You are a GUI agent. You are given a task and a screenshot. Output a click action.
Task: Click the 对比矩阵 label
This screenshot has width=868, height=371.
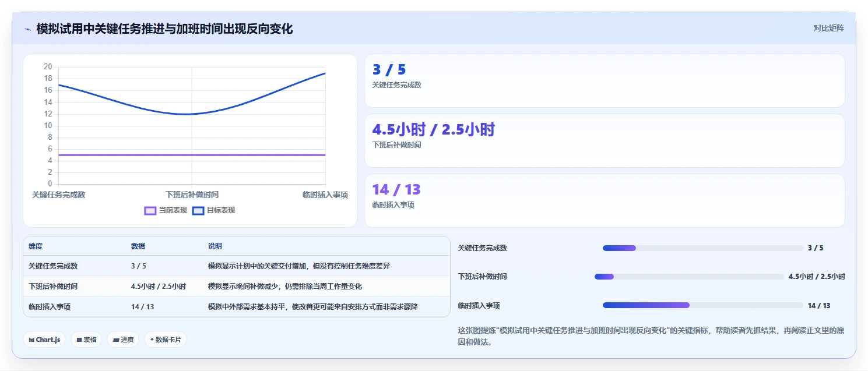(828, 28)
